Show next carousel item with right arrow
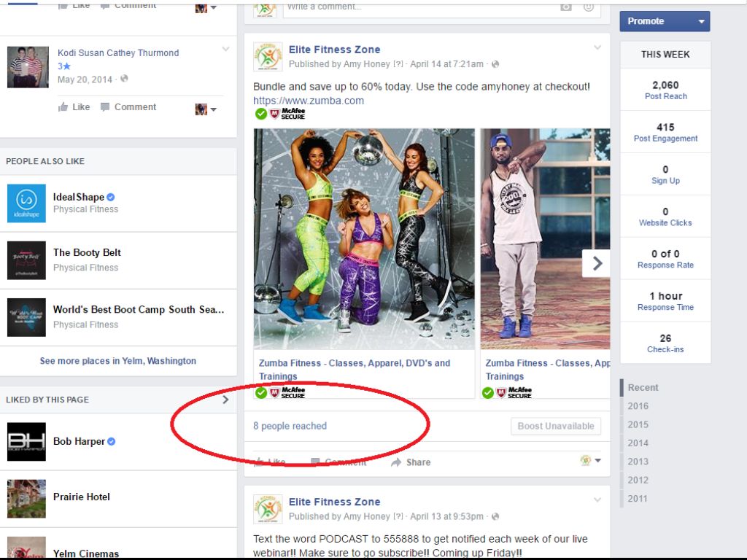Screen dimensions: 747x560 tap(597, 263)
